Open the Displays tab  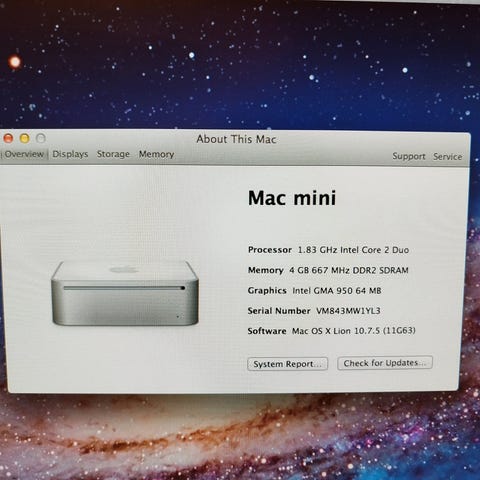pos(70,154)
